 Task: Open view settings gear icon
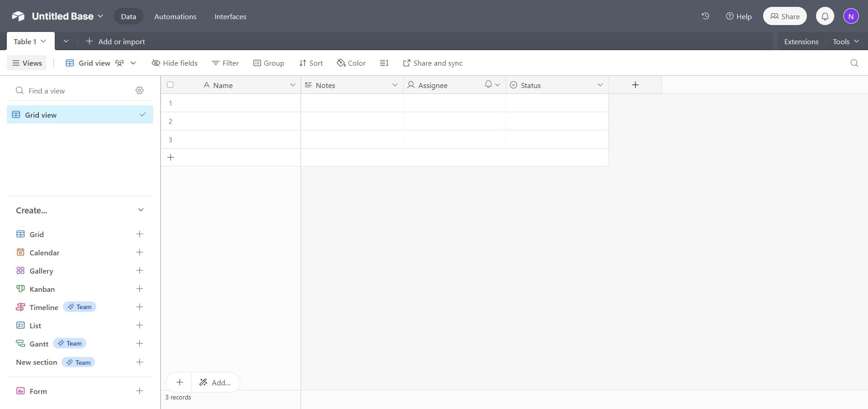click(140, 91)
